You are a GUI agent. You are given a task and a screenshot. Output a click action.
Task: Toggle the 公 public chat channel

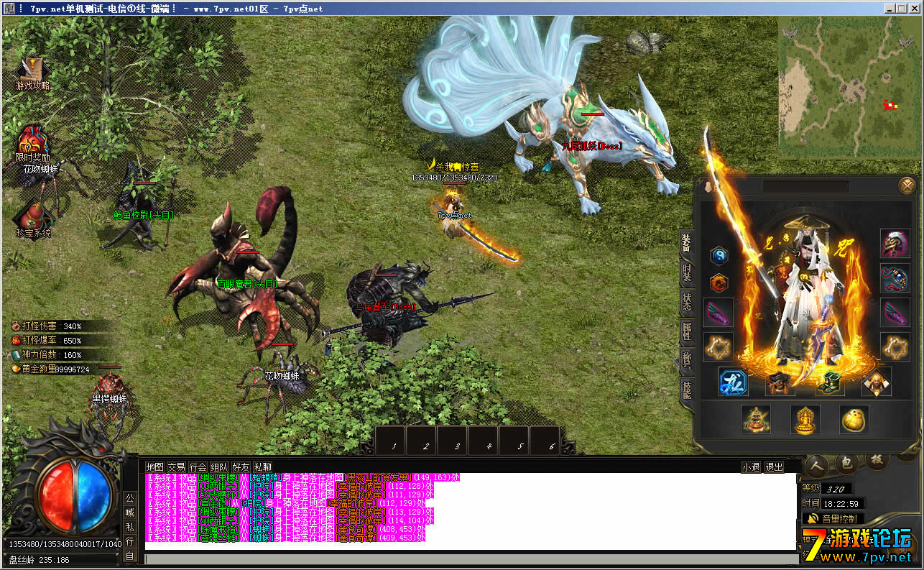click(x=130, y=497)
